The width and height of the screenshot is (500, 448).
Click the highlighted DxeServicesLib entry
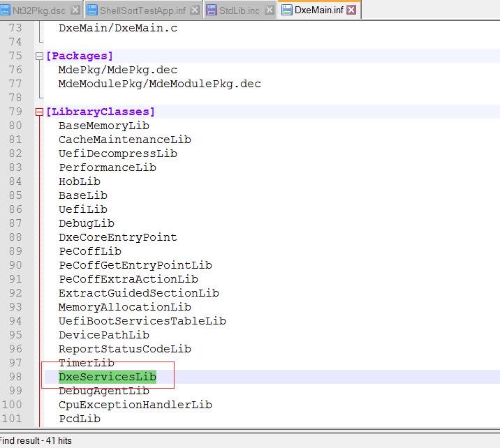pos(108,377)
